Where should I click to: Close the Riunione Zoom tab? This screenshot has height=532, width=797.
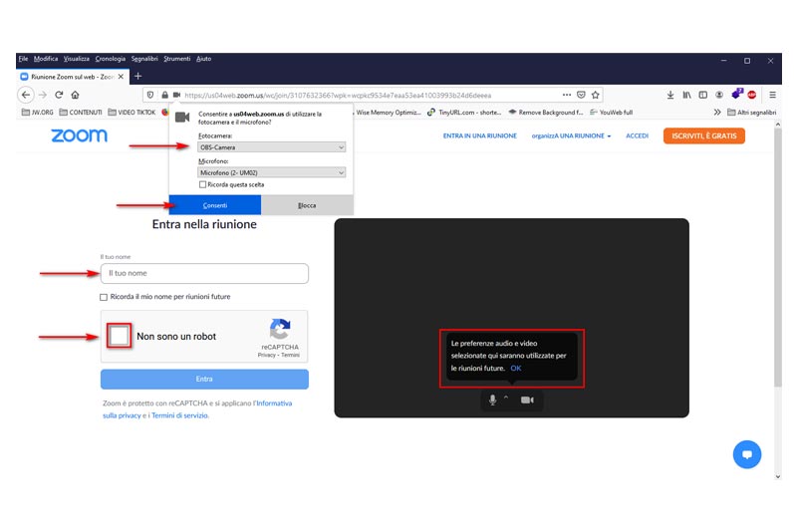(x=121, y=77)
